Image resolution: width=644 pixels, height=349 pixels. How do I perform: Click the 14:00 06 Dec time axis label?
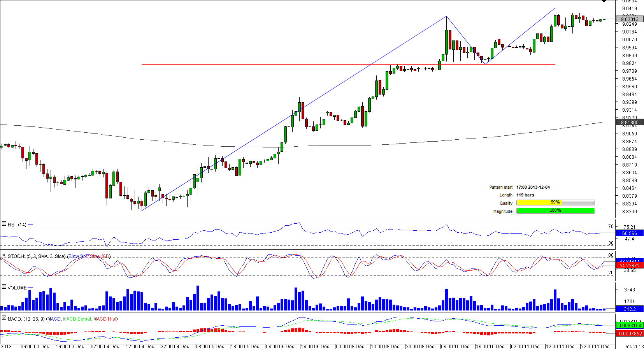(315, 346)
